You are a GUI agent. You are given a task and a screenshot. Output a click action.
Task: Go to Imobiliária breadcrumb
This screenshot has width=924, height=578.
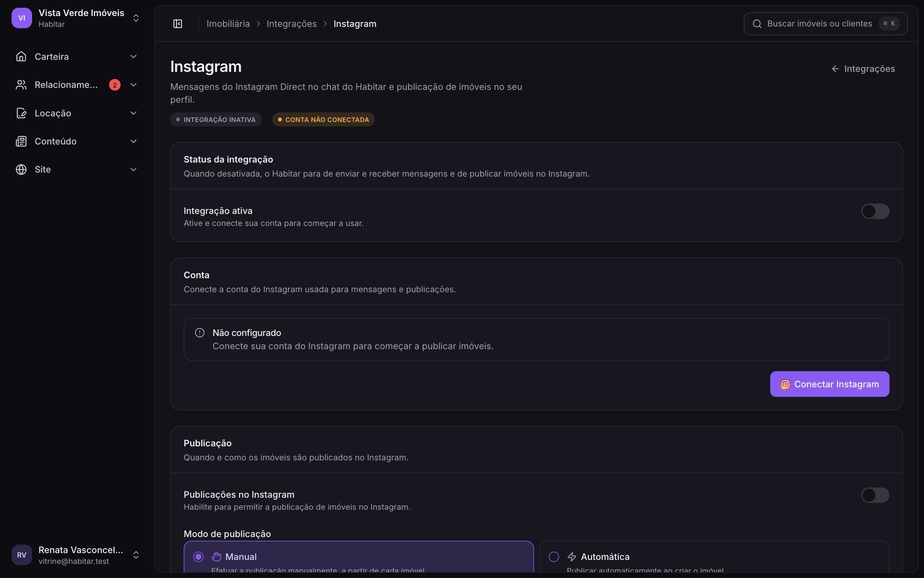(228, 24)
